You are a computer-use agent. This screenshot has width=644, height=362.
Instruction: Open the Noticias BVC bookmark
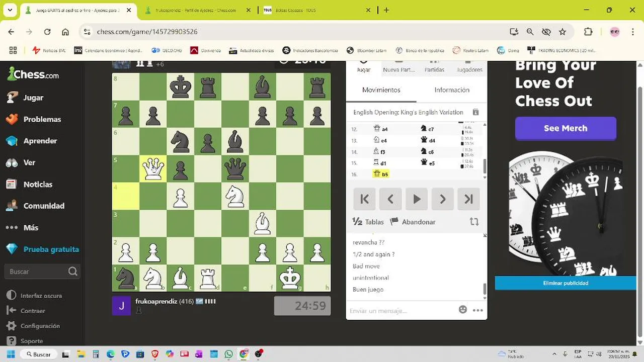pyautogui.click(x=49, y=50)
